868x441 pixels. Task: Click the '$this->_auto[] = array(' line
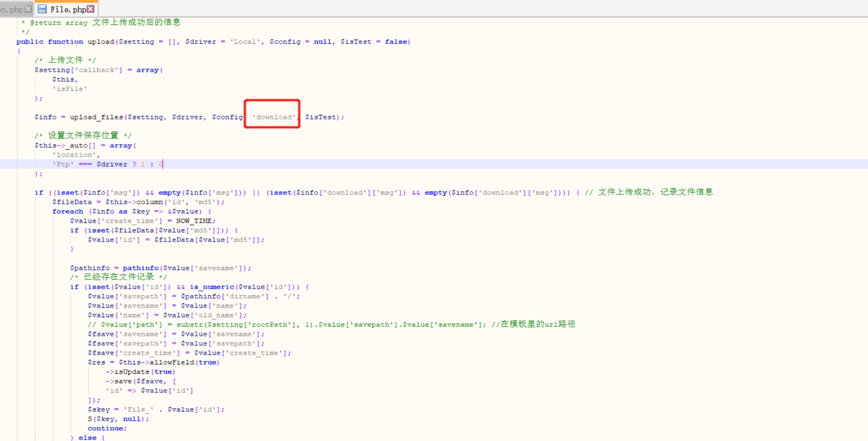coord(85,146)
